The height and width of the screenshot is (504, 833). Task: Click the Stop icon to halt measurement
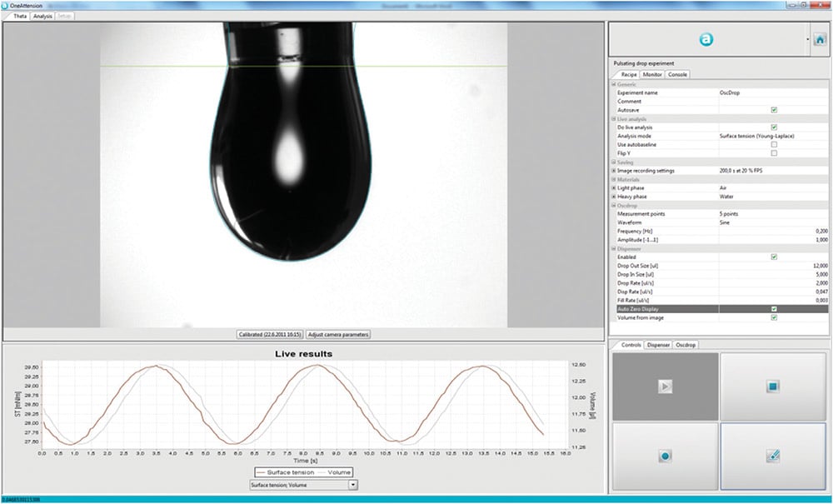point(773,385)
